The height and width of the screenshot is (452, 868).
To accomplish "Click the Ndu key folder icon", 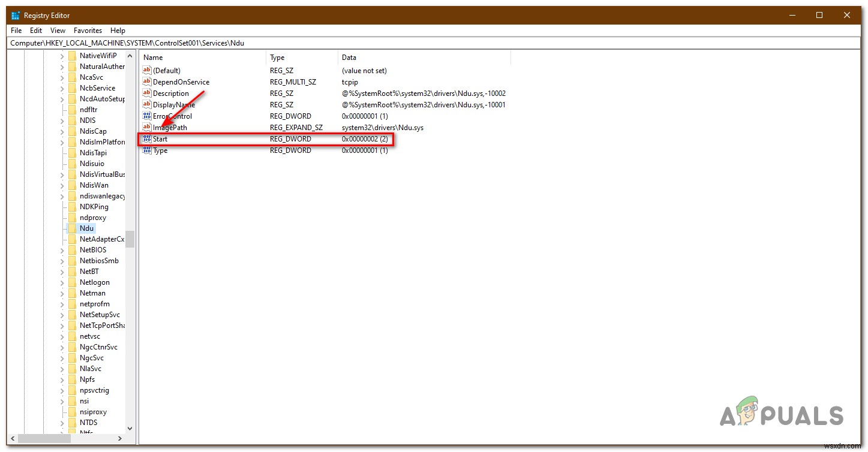I will click(x=73, y=228).
